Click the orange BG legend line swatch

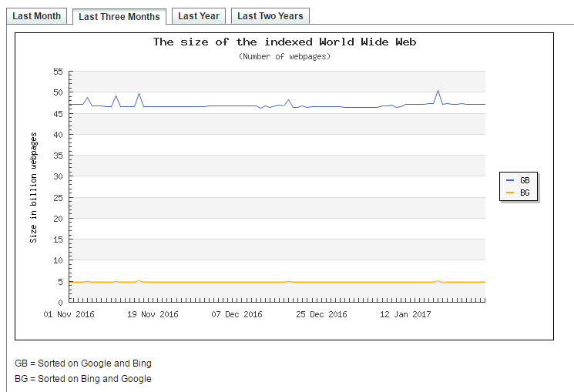pos(510,193)
